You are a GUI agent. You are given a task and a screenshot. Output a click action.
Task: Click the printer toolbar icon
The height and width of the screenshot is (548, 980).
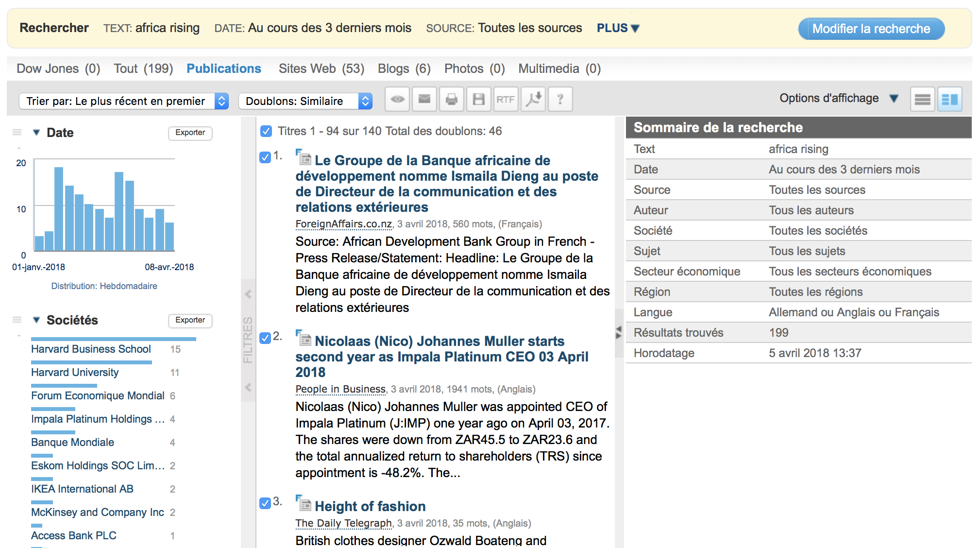[x=452, y=100]
